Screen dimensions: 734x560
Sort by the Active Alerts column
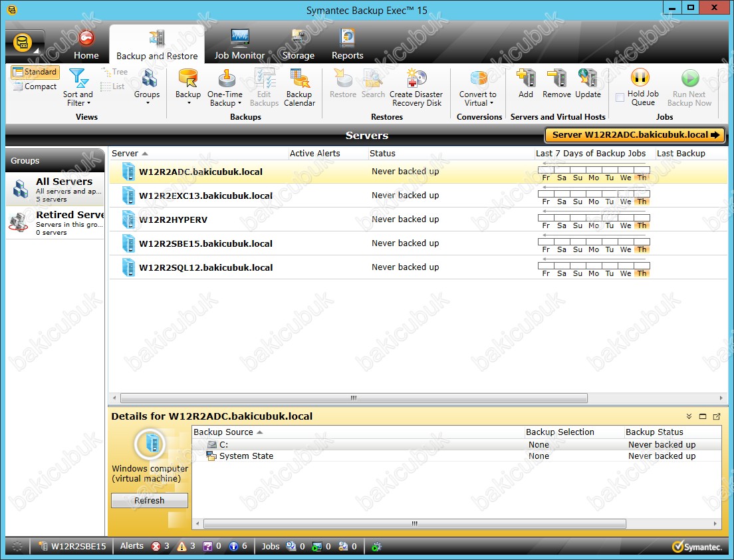pos(328,153)
